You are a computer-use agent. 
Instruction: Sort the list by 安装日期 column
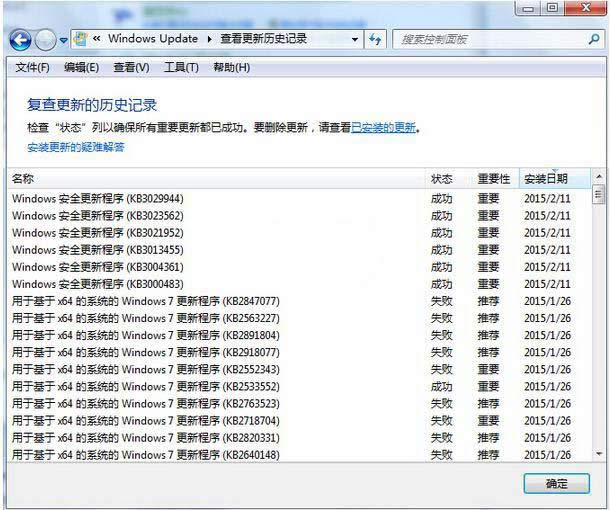[x=546, y=179]
